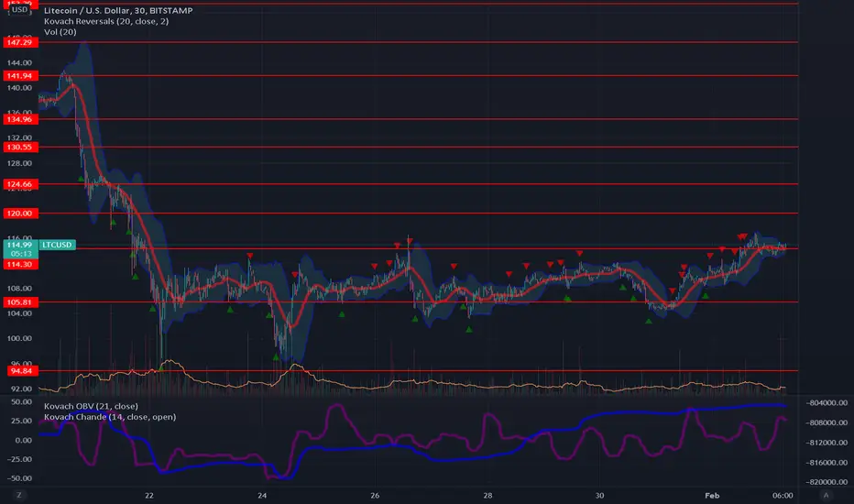The height and width of the screenshot is (504, 854).
Task: Click the -820000.00 OBV scale value
Action: (827, 482)
